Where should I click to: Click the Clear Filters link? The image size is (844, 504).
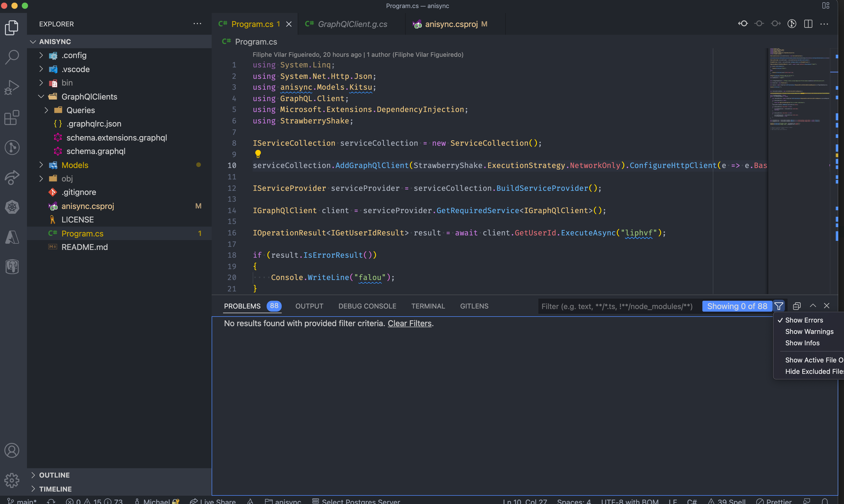(x=410, y=323)
